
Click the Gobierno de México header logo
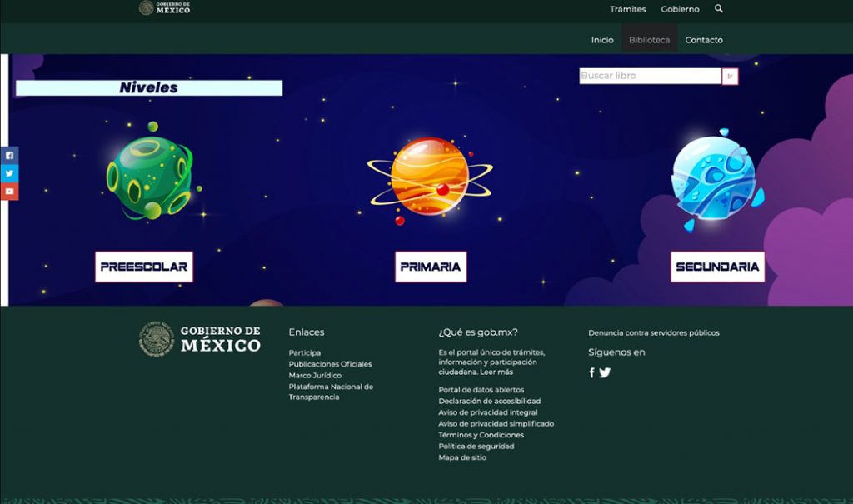[x=164, y=7]
